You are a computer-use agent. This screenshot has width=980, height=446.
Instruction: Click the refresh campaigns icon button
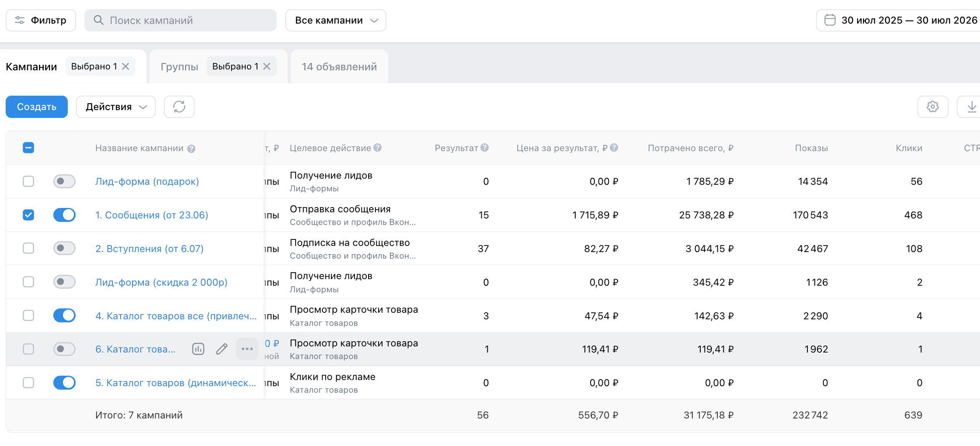click(x=179, y=107)
